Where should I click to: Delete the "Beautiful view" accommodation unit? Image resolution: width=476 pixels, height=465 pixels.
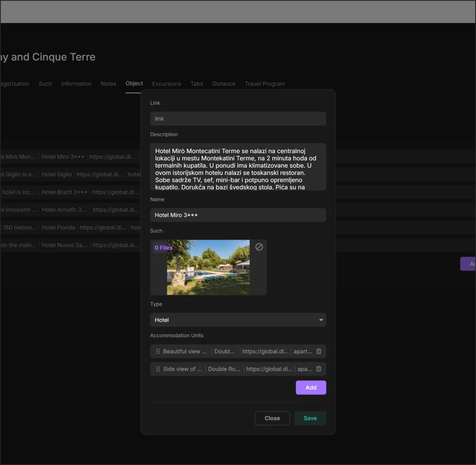[319, 351]
